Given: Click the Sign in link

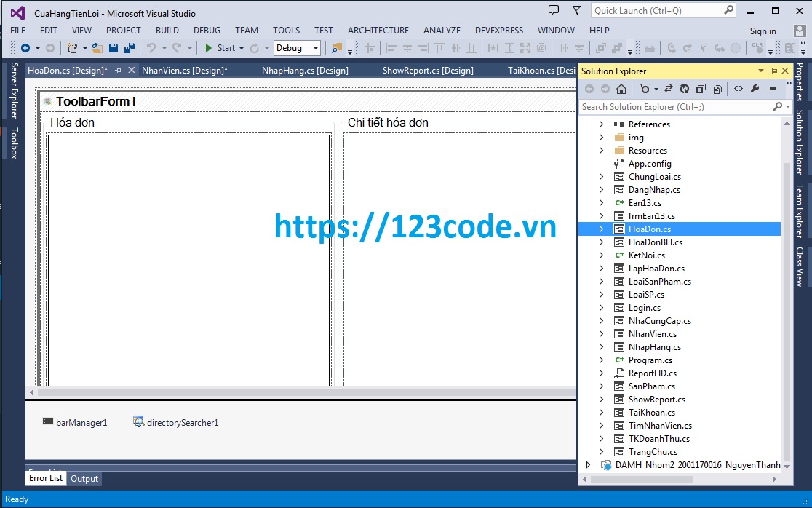Looking at the screenshot, I should pos(763,31).
